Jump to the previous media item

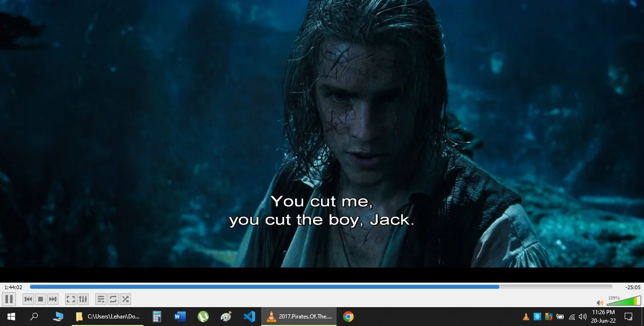pos(28,299)
